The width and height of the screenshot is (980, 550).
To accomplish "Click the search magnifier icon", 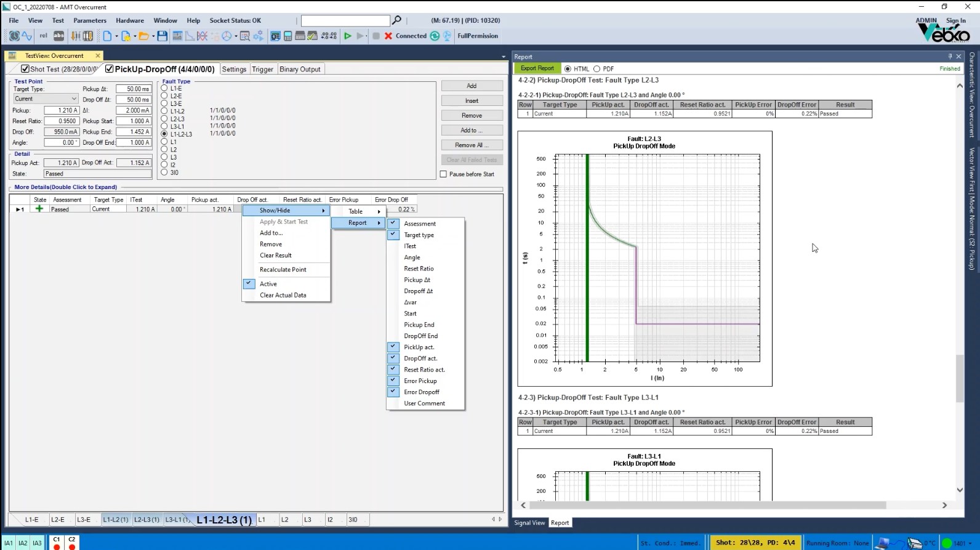I will [397, 20].
